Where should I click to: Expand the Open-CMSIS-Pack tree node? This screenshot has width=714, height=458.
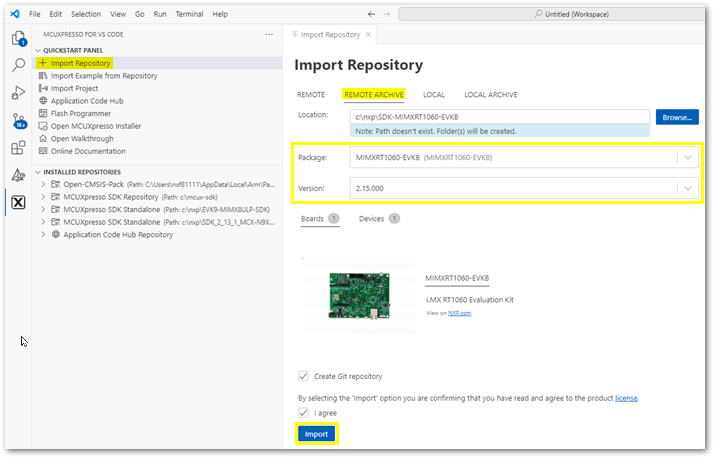(43, 184)
